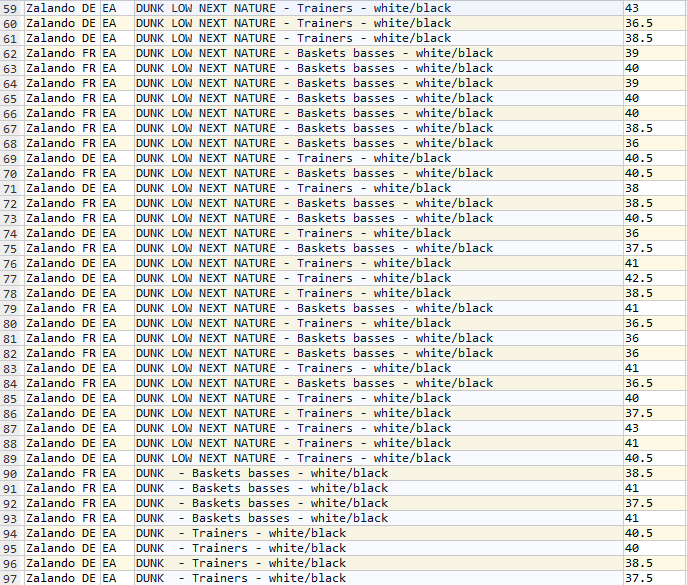This screenshot has height=585, width=687.
Task: Click 'EA' cell in row 97
Action: click(117, 578)
